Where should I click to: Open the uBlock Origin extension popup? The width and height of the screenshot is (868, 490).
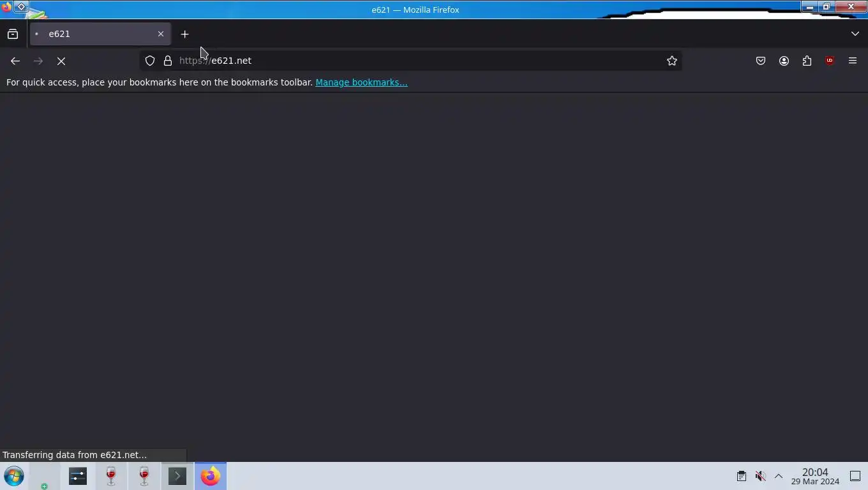point(830,61)
